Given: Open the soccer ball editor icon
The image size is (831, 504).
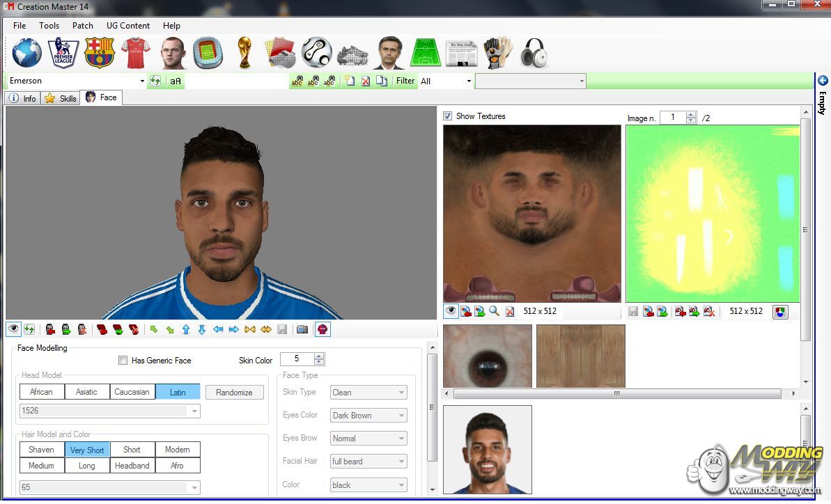Looking at the screenshot, I should pos(316,53).
